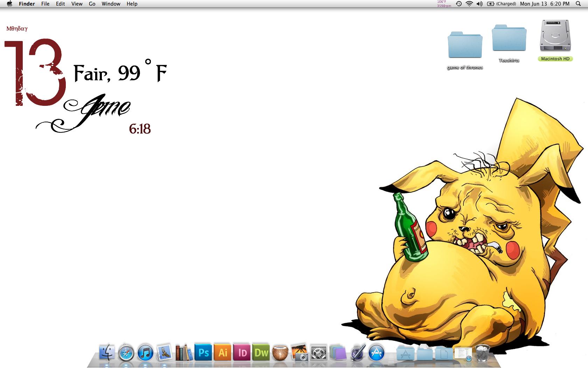Click the 106°F 3598rpm fan monitor
588x368 pixels.
444,4
